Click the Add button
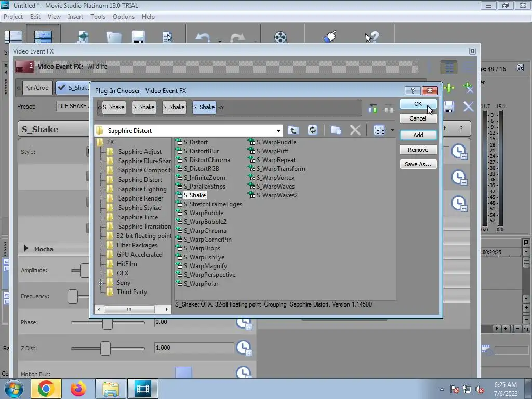 click(x=418, y=135)
